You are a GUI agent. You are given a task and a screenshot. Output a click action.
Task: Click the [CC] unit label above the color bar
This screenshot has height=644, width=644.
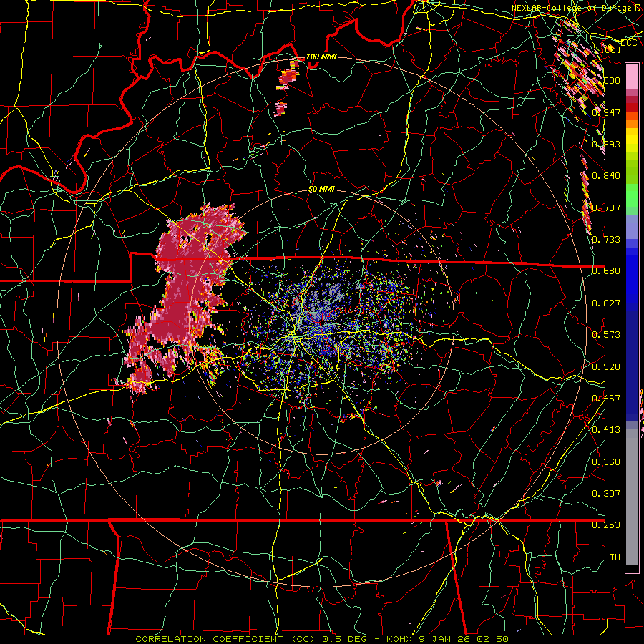(x=611, y=49)
